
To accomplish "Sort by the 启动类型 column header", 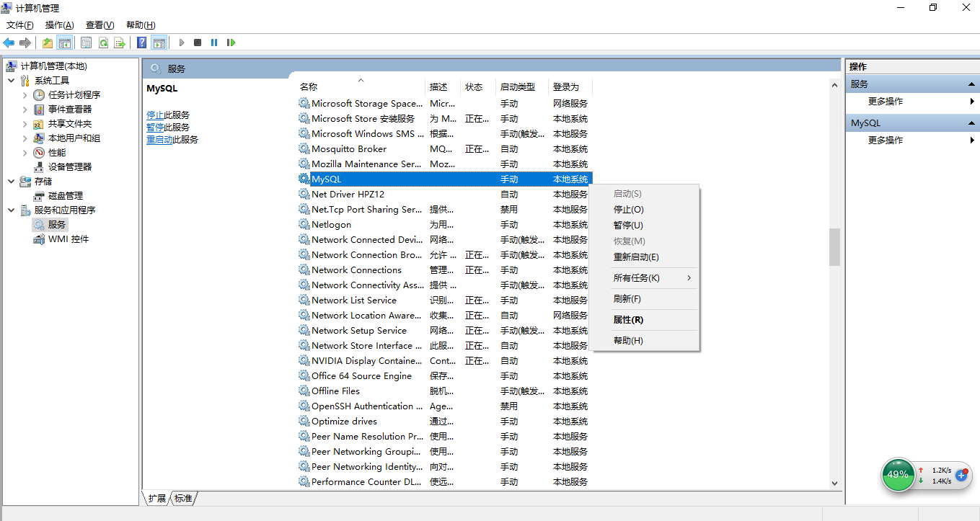I will point(522,86).
